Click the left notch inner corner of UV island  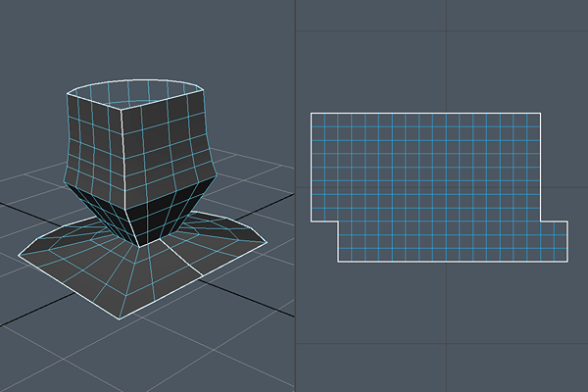pyautogui.click(x=338, y=220)
